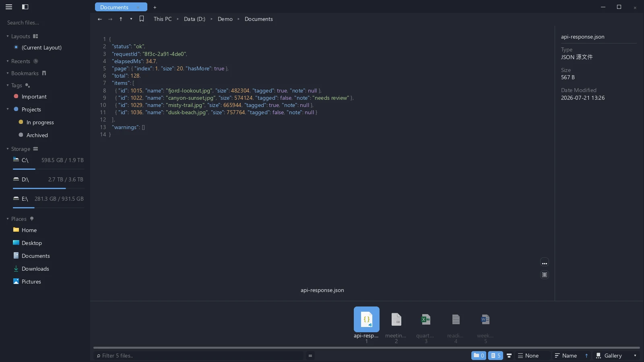
Task: Expand the Recents section
Action: tap(8, 61)
